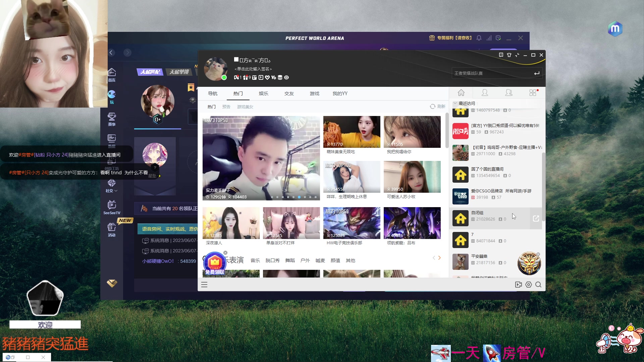
Task: Switch to the 我的YY tab
Action: (x=340, y=94)
